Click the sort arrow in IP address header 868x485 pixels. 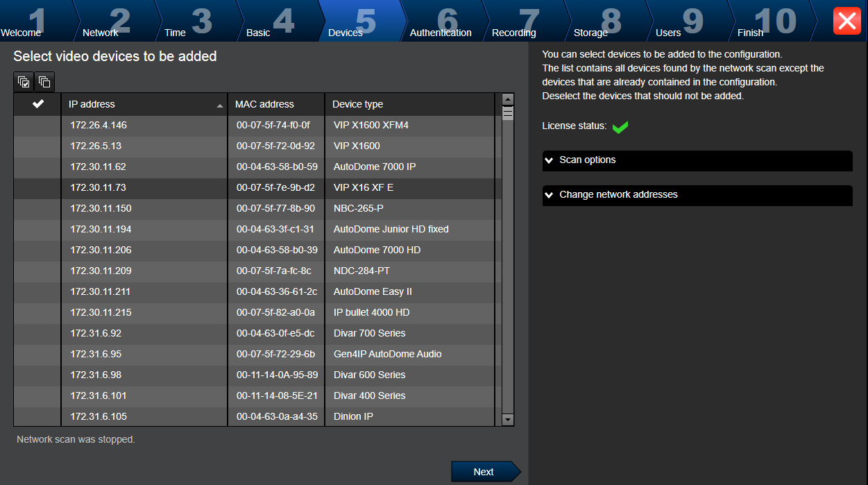click(x=220, y=105)
